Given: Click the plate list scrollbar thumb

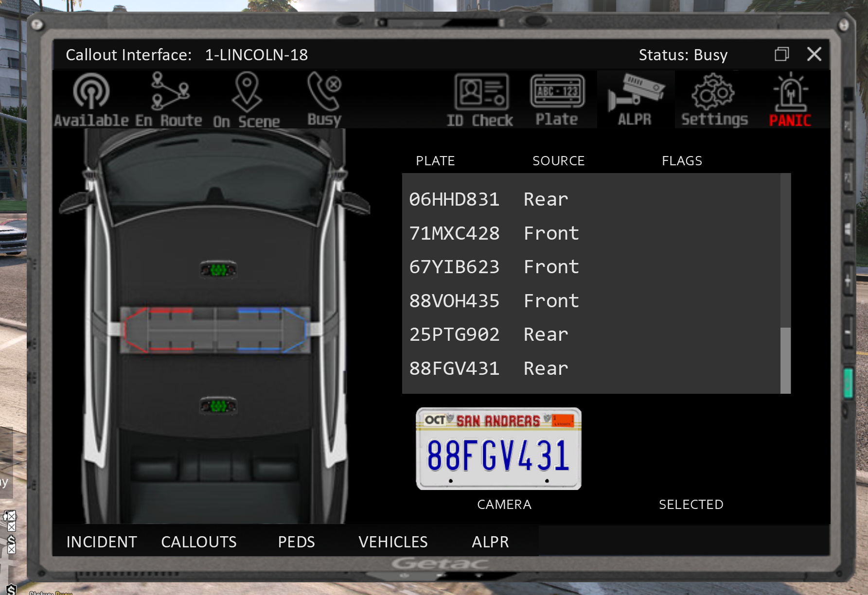Looking at the screenshot, I should click(785, 360).
